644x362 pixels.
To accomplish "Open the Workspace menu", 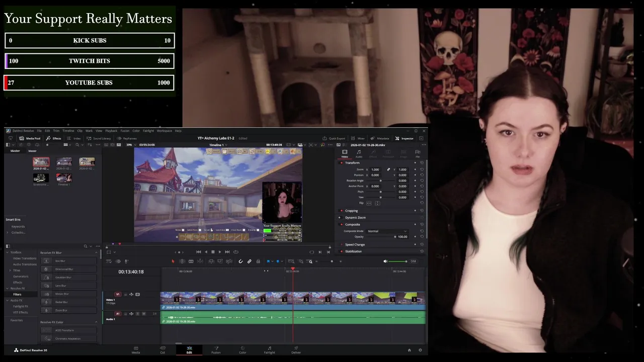I will [x=164, y=131].
